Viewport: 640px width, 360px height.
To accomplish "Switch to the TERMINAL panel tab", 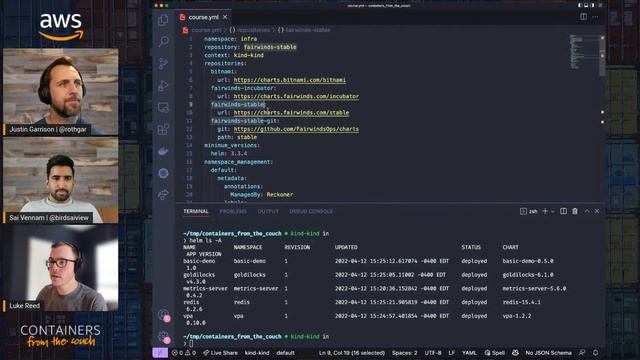I will (x=196, y=211).
